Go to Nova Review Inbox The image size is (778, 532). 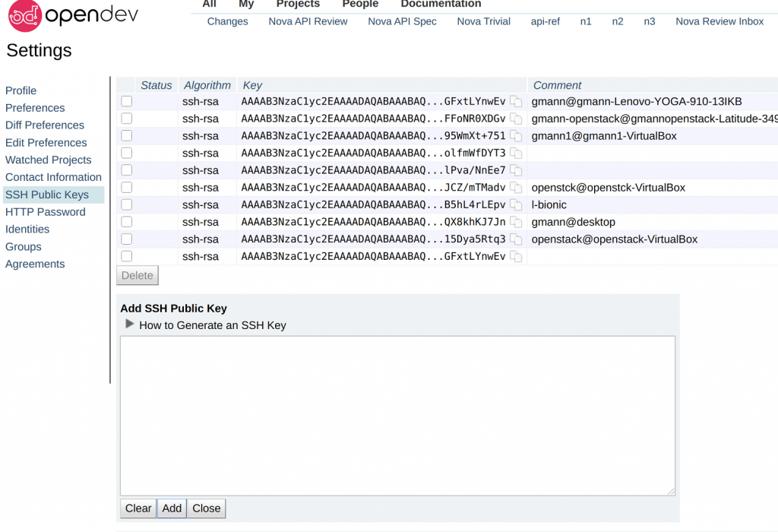[x=719, y=21]
